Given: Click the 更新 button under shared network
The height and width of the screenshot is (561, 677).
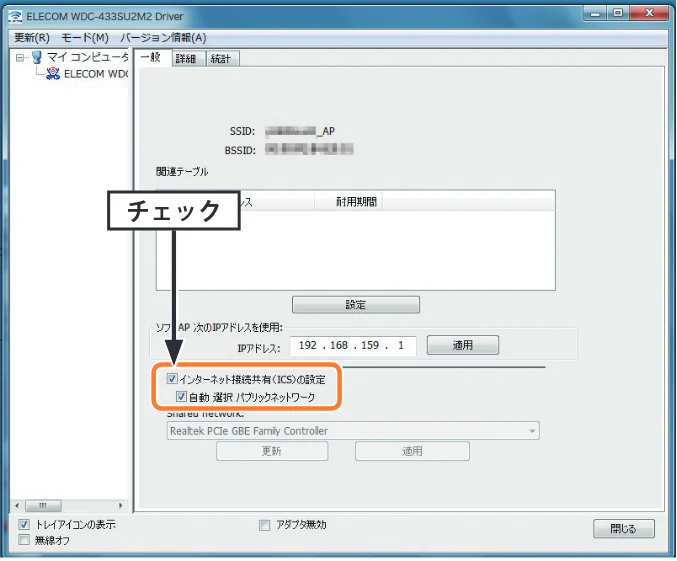Looking at the screenshot, I should 272,451.
